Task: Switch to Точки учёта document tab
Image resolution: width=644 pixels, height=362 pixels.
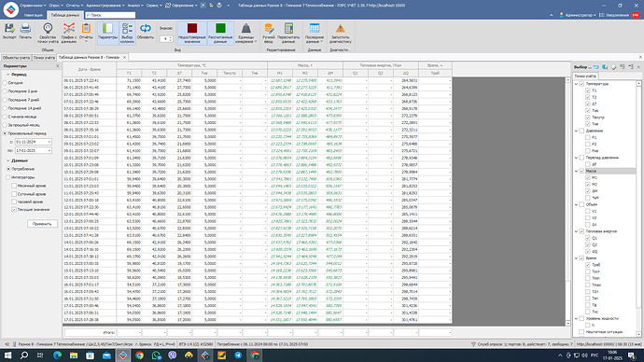Action: [44, 58]
